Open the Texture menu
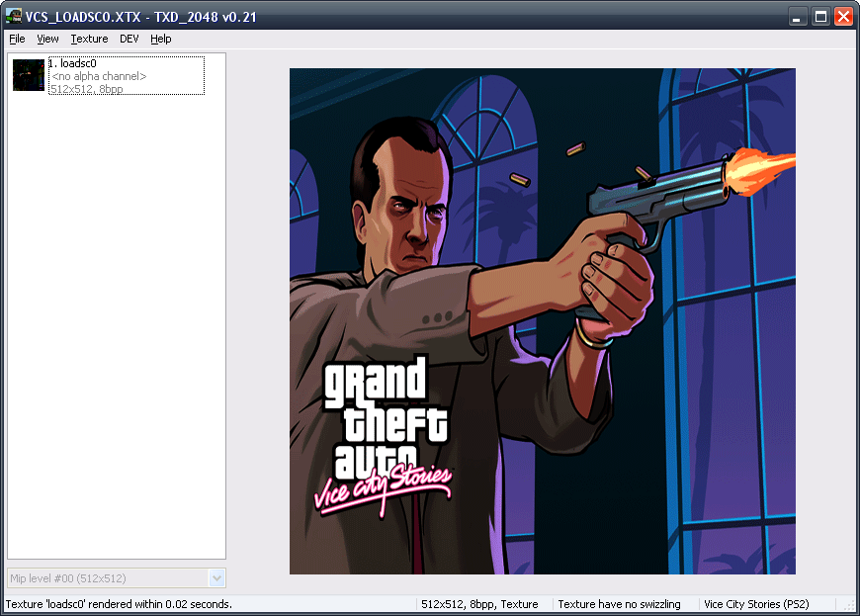 (x=89, y=39)
